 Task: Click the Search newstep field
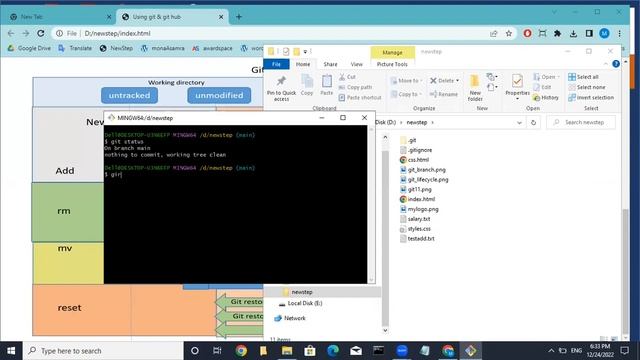[581, 122]
